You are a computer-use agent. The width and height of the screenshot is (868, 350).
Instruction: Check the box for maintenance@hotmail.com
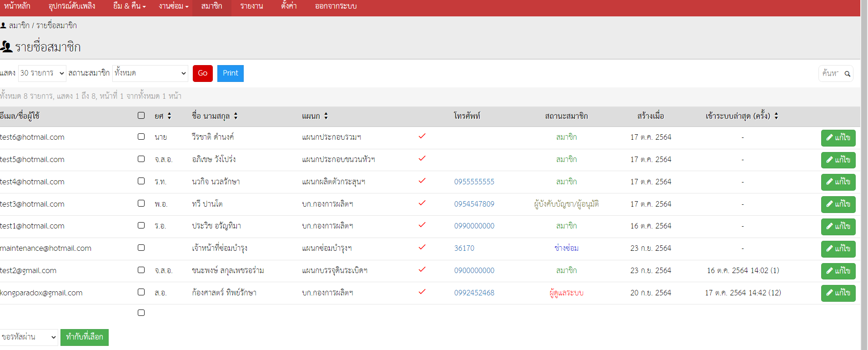(x=141, y=248)
